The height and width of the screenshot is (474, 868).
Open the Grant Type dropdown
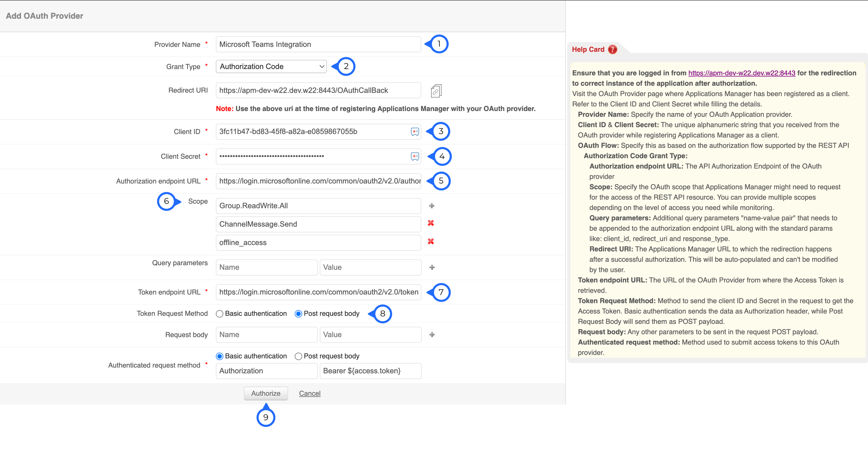point(271,67)
